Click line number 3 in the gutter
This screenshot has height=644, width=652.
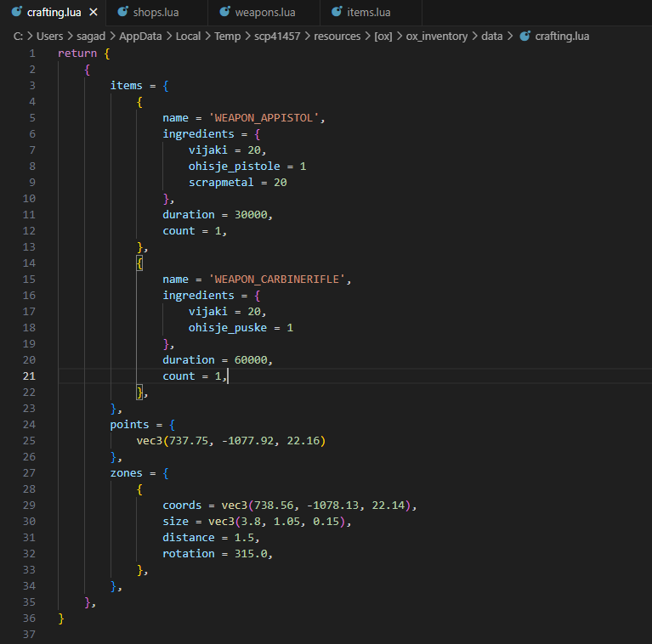coord(31,85)
